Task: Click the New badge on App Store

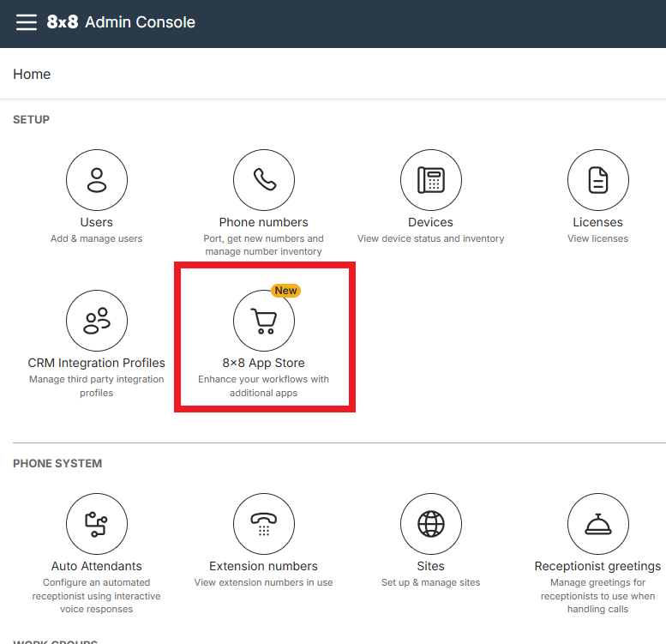Action: click(x=285, y=291)
